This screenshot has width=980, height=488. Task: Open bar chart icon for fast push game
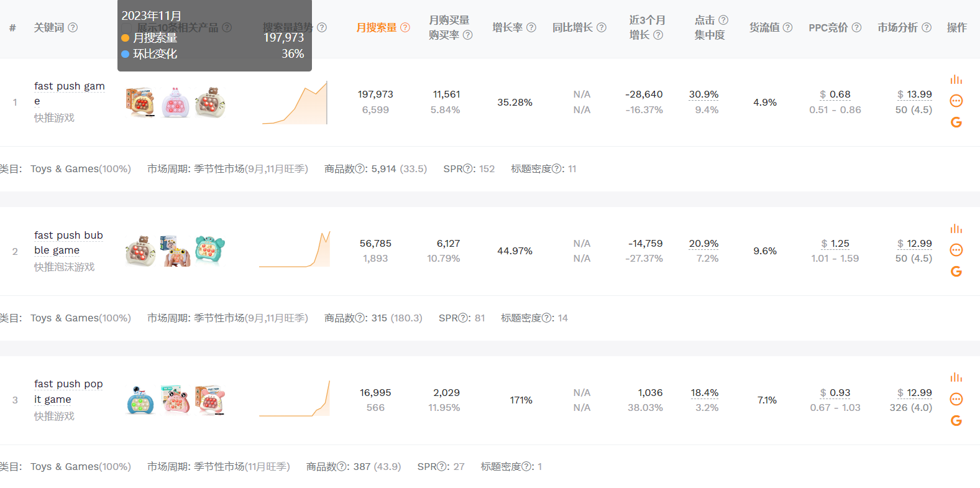pyautogui.click(x=956, y=80)
